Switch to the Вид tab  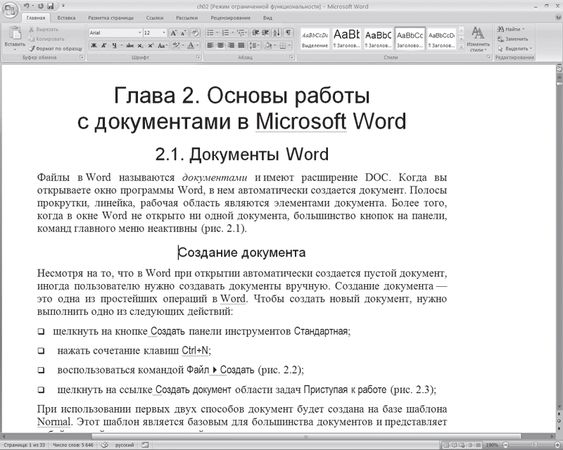coord(267,18)
